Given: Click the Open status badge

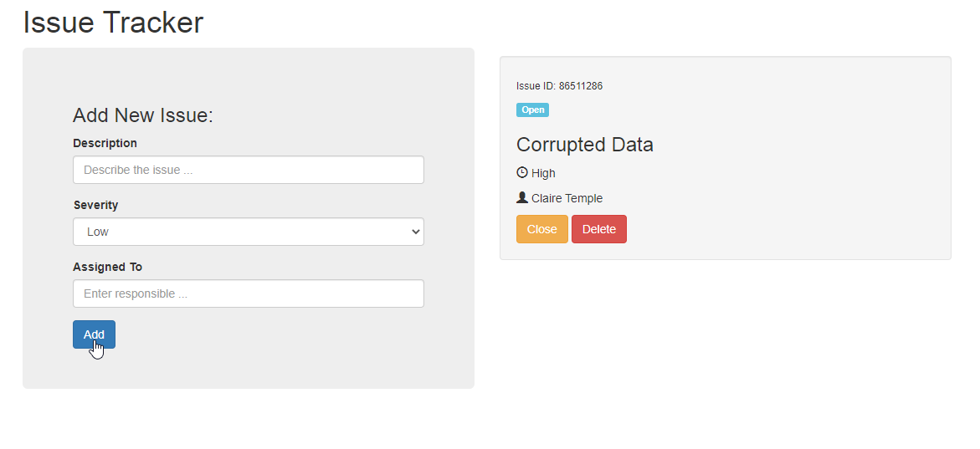Looking at the screenshot, I should [x=532, y=110].
